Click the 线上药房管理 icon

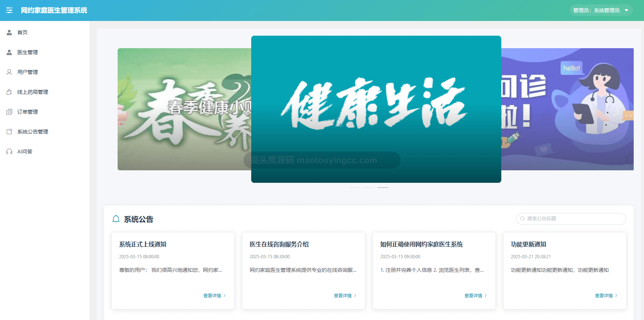(x=9, y=92)
